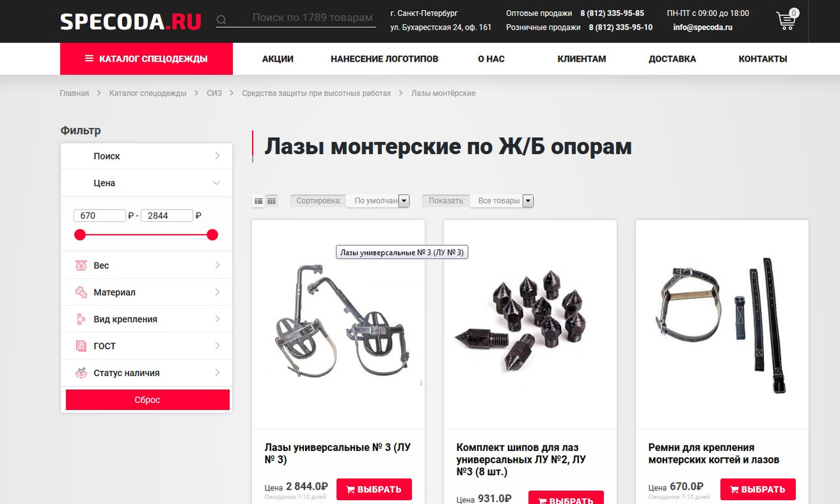Viewport: 840px width, 504px height.
Task: Open the Акции menu item
Action: click(278, 59)
